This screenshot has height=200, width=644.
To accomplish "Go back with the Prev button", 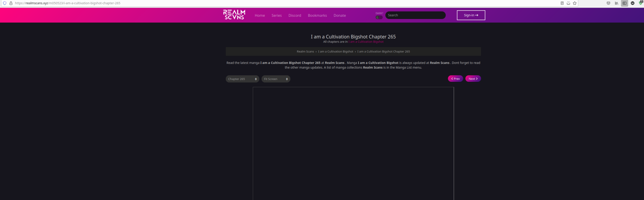I will pyautogui.click(x=455, y=79).
